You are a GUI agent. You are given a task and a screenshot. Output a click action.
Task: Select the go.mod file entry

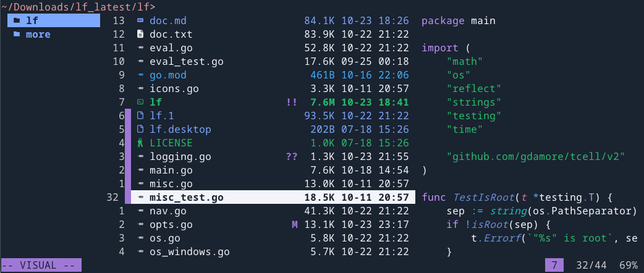click(168, 75)
